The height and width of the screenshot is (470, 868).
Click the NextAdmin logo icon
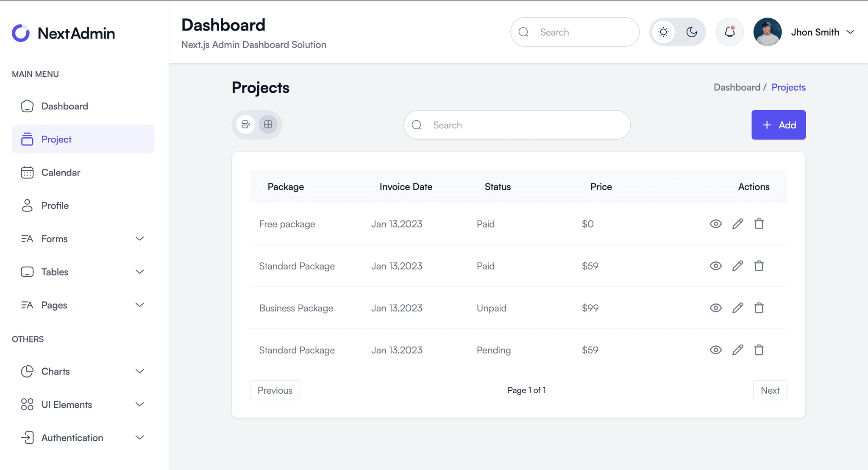[x=21, y=33]
